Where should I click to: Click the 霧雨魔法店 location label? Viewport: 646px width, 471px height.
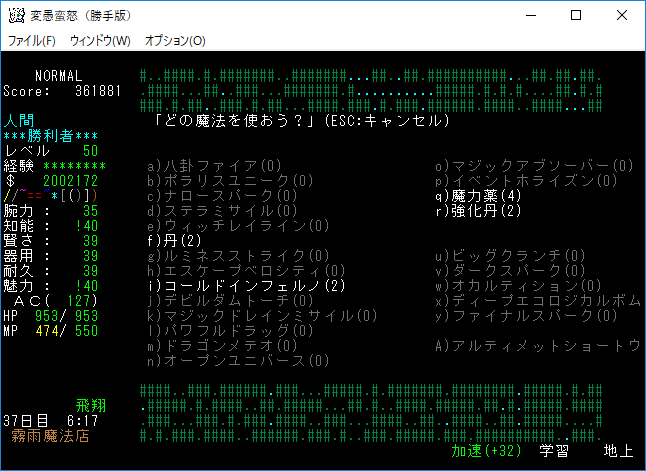coord(49,436)
